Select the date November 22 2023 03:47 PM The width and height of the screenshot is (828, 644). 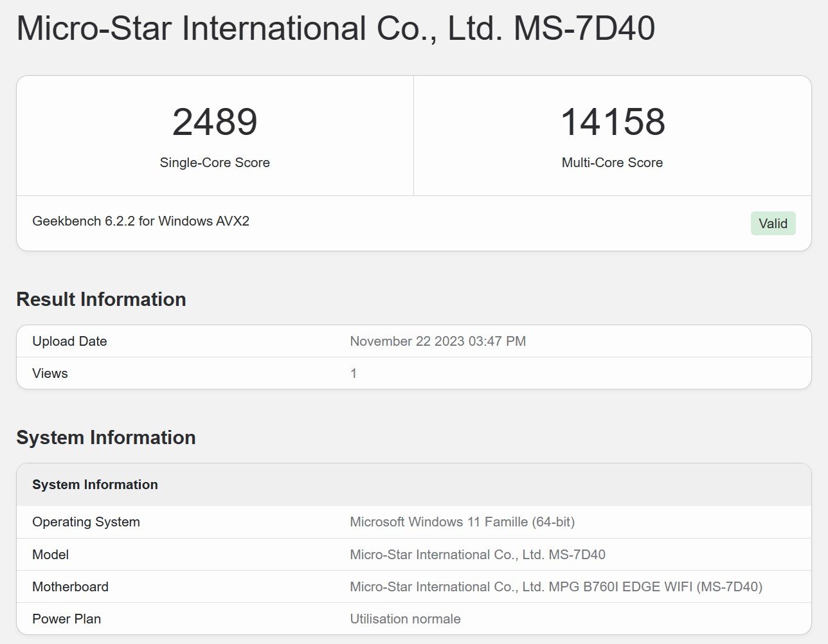[438, 341]
